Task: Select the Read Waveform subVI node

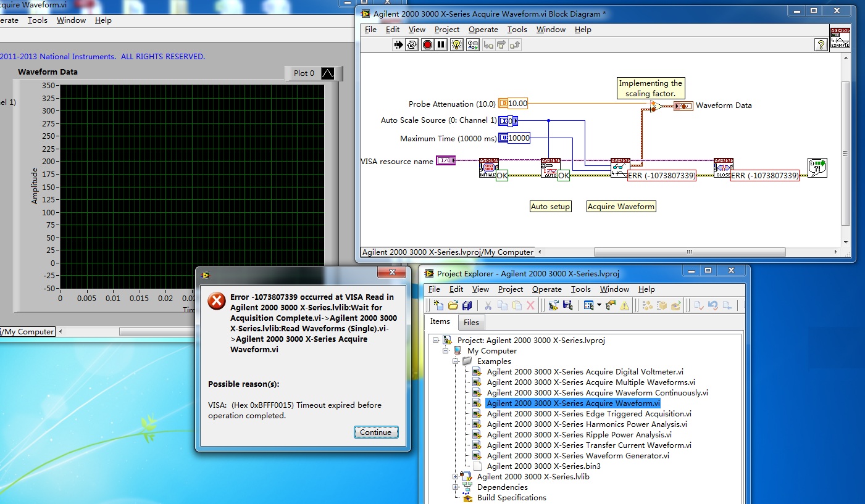Action: click(x=621, y=168)
